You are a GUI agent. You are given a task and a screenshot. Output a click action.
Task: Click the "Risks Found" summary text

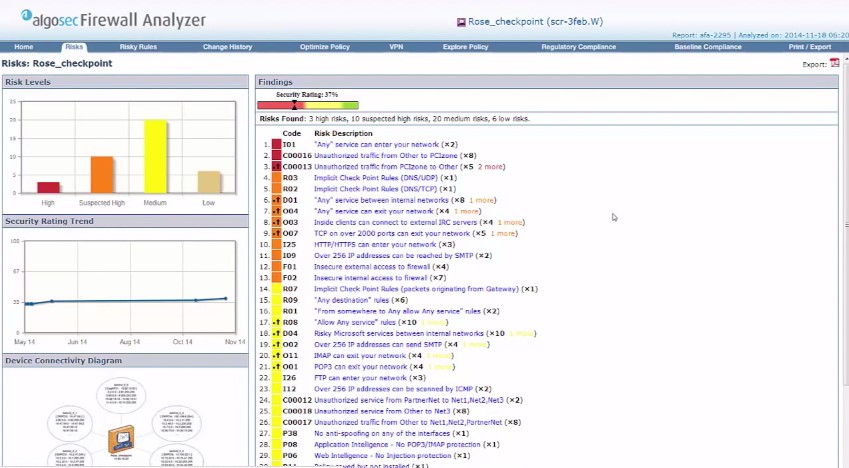(394, 119)
